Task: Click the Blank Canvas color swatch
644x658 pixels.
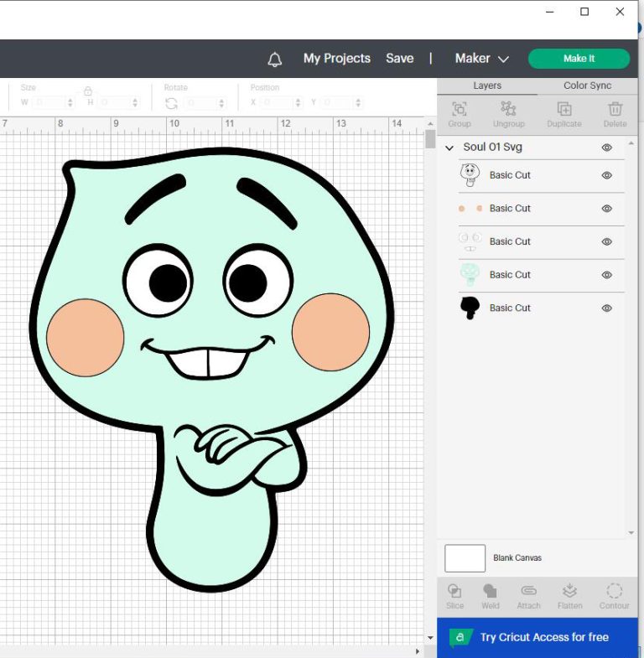Action: (465, 558)
